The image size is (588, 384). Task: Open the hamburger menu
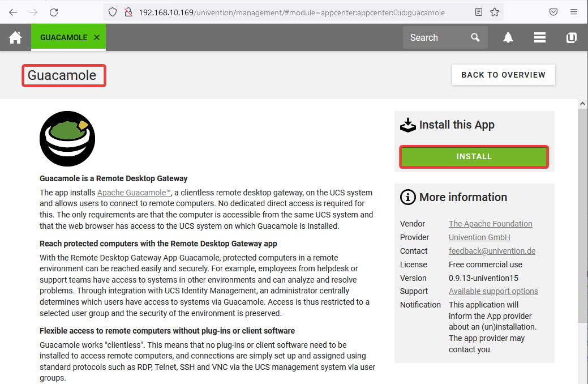[539, 37]
